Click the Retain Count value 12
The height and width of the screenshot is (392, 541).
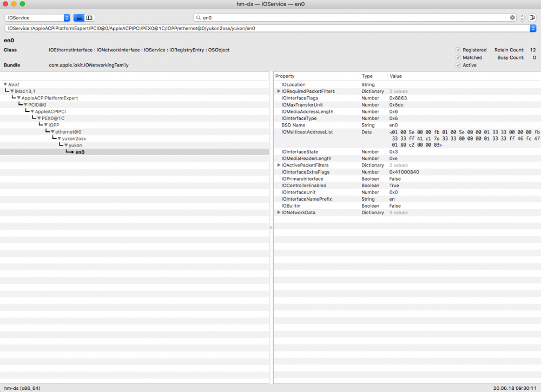(533, 50)
